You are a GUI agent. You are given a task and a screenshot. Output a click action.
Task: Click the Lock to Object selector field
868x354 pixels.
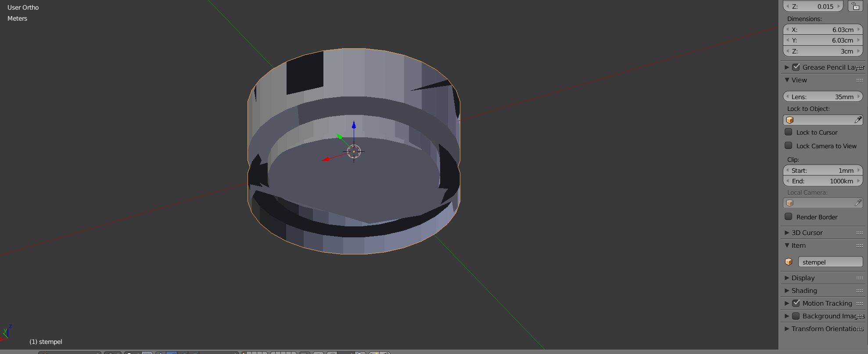(x=823, y=120)
